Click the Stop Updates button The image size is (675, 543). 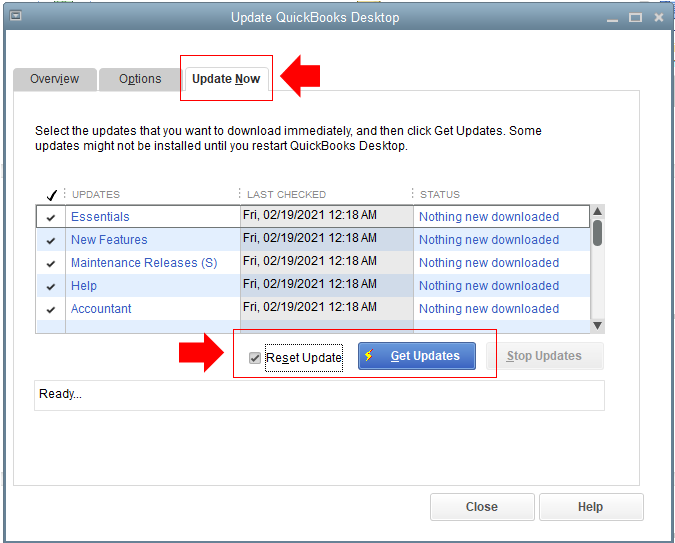click(x=545, y=356)
